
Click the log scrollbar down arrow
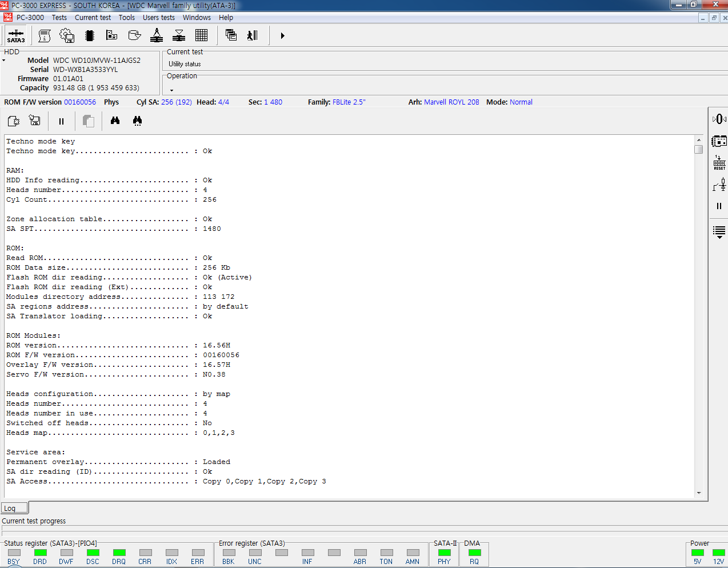click(x=698, y=493)
